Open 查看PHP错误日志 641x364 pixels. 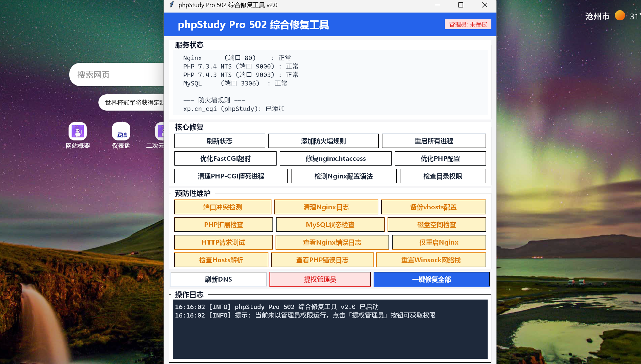point(322,260)
